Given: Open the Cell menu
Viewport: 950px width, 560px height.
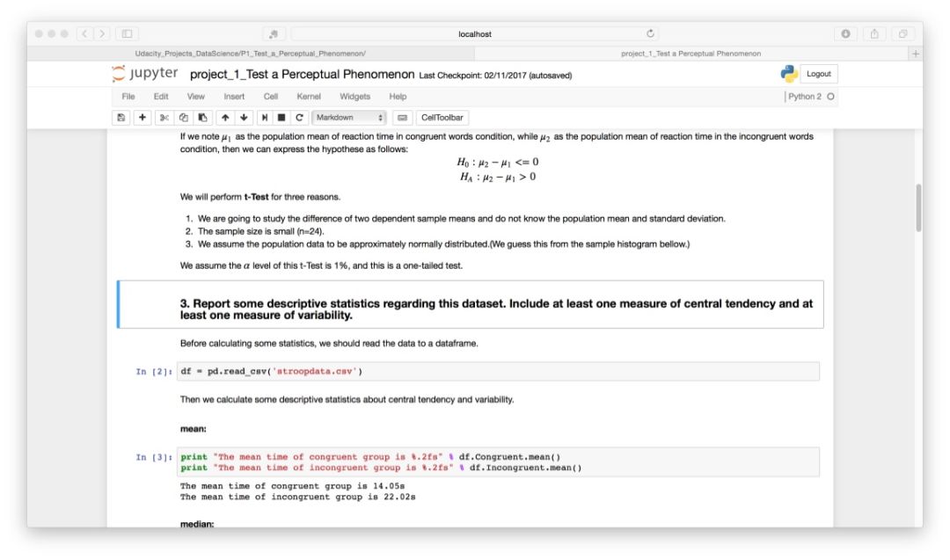Looking at the screenshot, I should point(271,96).
